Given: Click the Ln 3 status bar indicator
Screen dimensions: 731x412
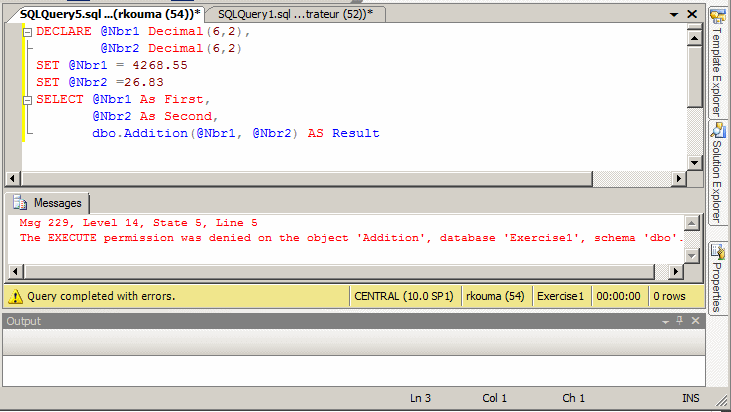Looking at the screenshot, I should point(421,398).
